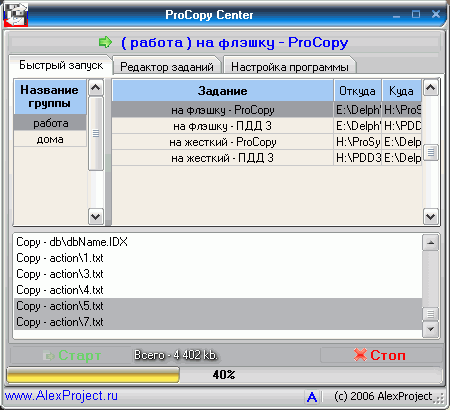
Task: Click log line Copy - action\7.txt
Action: click(x=218, y=322)
